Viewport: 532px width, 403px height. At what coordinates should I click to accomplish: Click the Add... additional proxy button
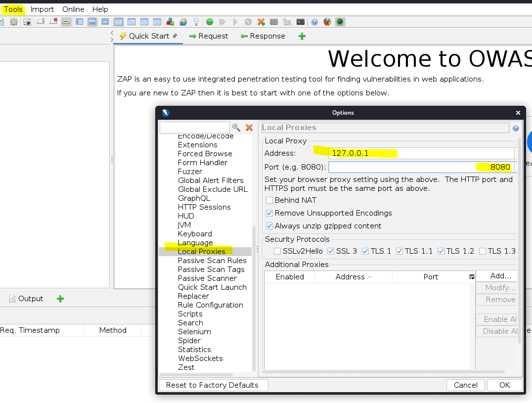coord(498,276)
